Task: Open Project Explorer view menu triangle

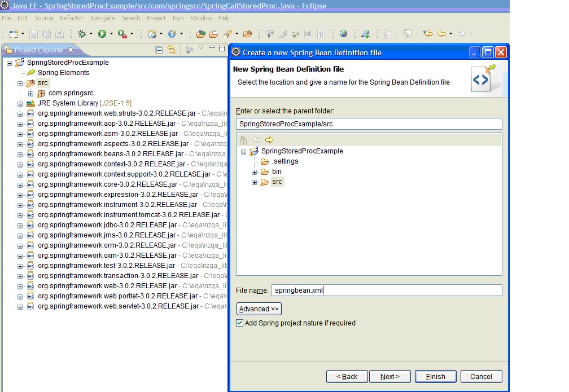Action: click(201, 47)
